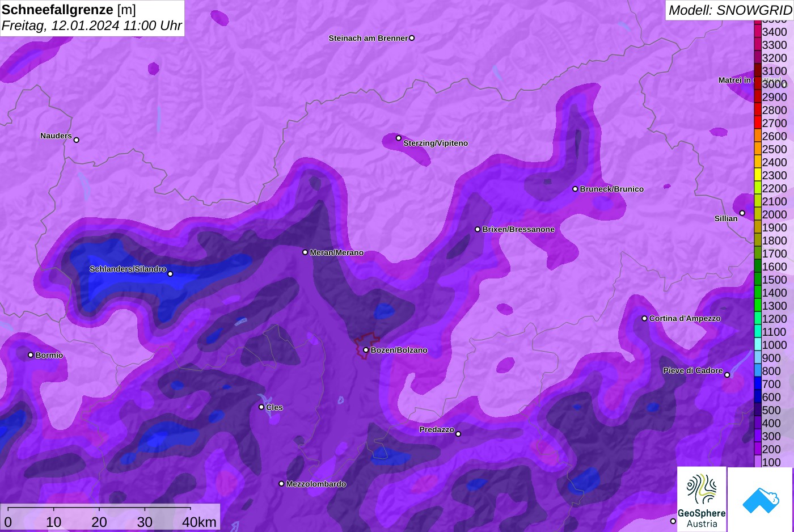Viewport: 794px width, 532px height.
Task: Click the Schneefallgrenze [m] title
Action: coord(69,10)
